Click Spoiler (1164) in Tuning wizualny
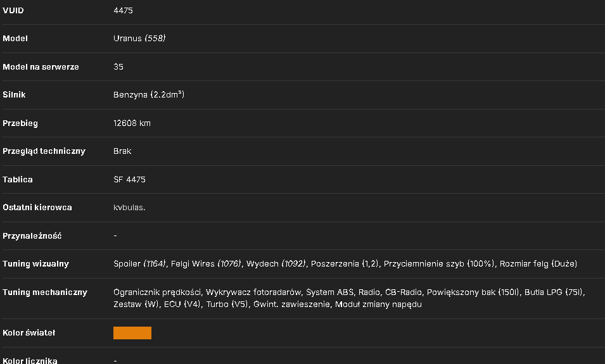This screenshot has height=364, width=605. pos(139,263)
